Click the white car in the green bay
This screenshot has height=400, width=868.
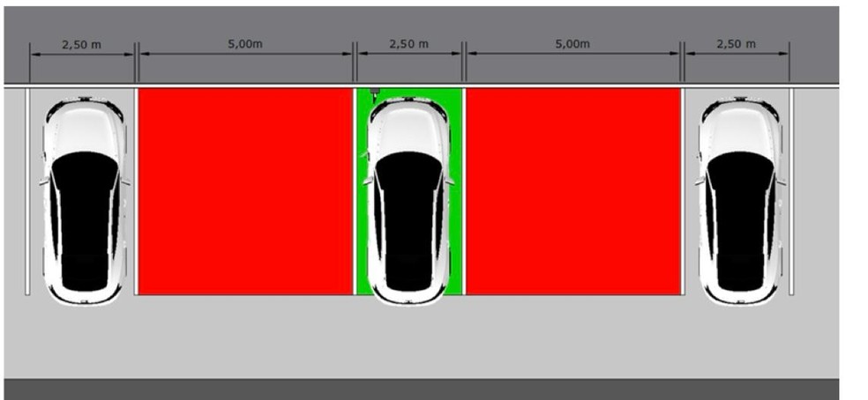tap(408, 202)
